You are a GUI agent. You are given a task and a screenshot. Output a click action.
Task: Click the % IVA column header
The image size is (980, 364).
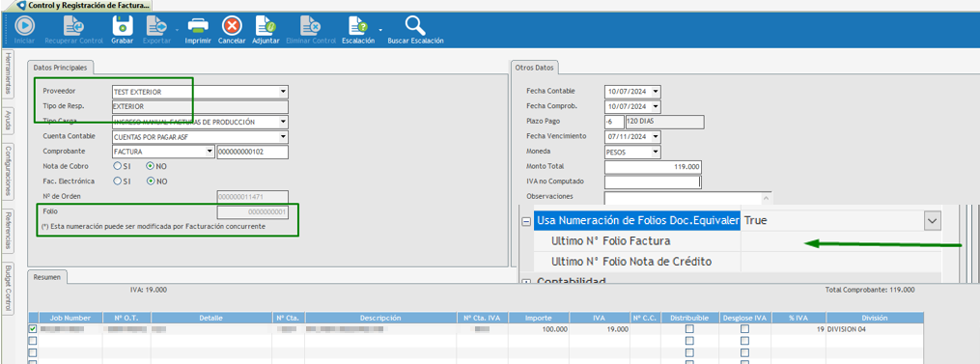pos(798,318)
